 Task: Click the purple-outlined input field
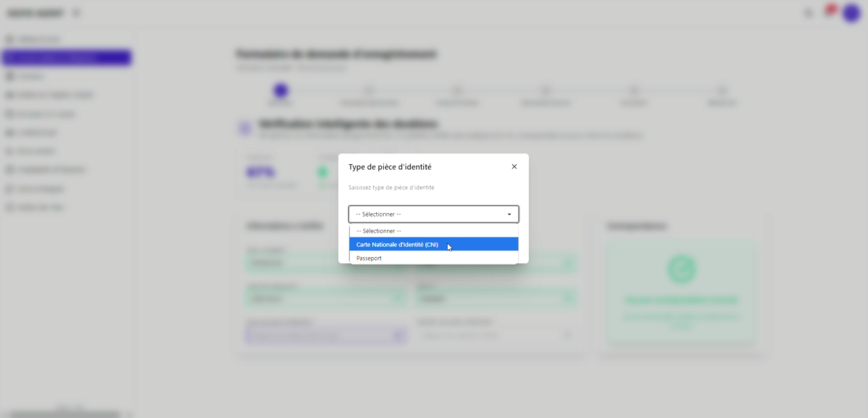(x=325, y=335)
